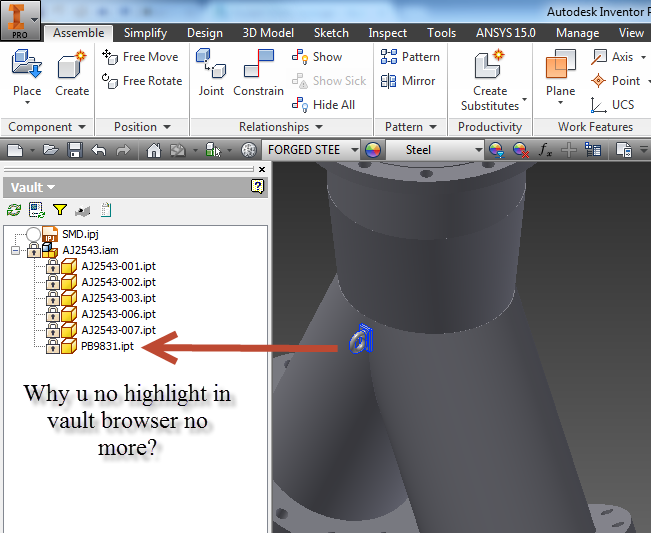Select AJ2543.iam in Vault tree
This screenshot has height=533, width=651.
(90, 250)
